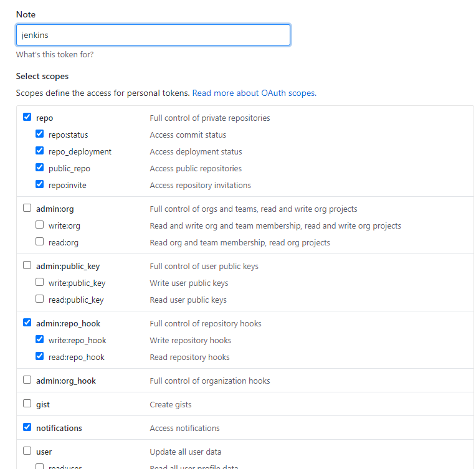
Task: Disable the notifications scope
Action: pyautogui.click(x=27, y=427)
